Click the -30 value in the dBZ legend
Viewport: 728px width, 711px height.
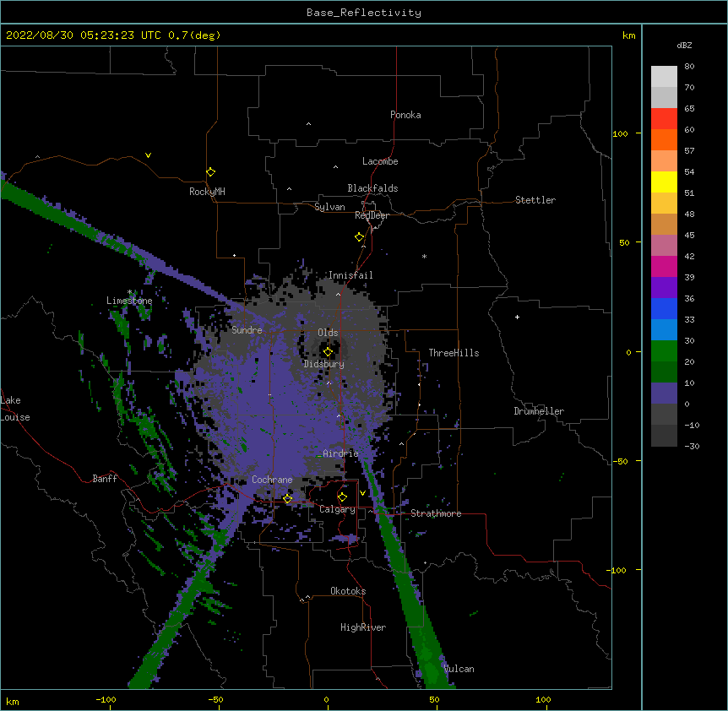(692, 446)
